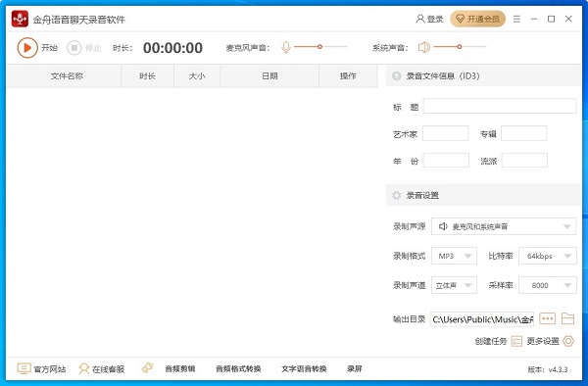588x386 pixels.
Task: Open the 采样率 8000 dropdown
Action: pyautogui.click(x=548, y=285)
